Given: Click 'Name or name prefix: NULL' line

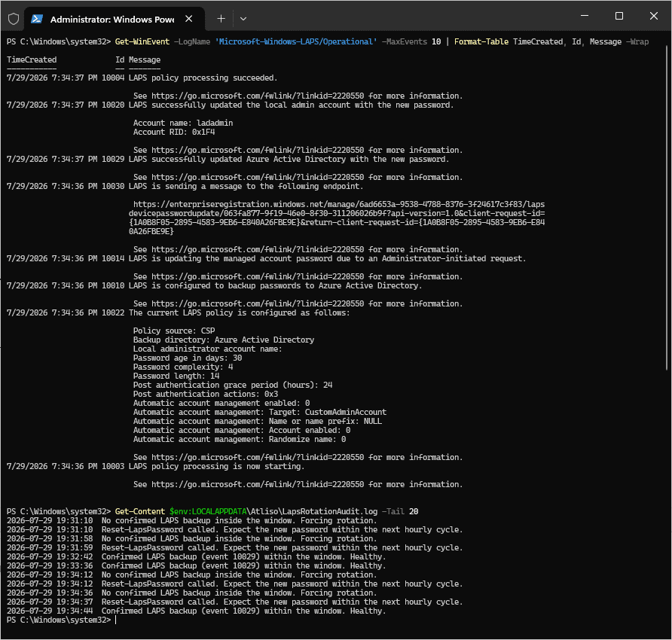Looking at the screenshot, I should [258, 421].
